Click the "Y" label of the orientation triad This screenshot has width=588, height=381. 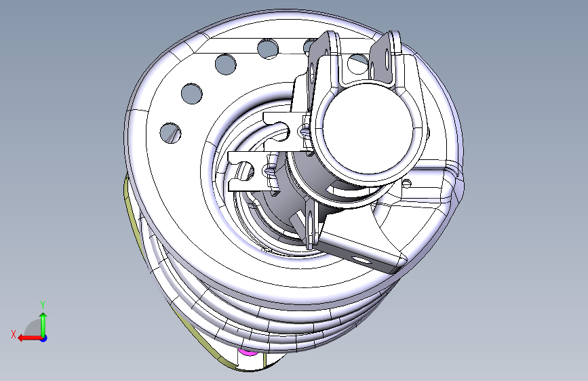pyautogui.click(x=43, y=304)
